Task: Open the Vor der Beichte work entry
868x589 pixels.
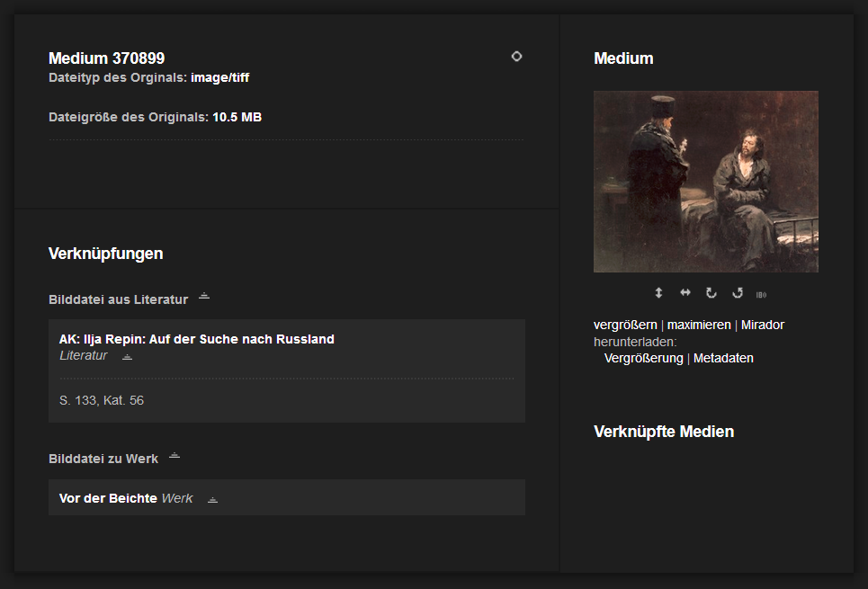Action: click(x=108, y=498)
